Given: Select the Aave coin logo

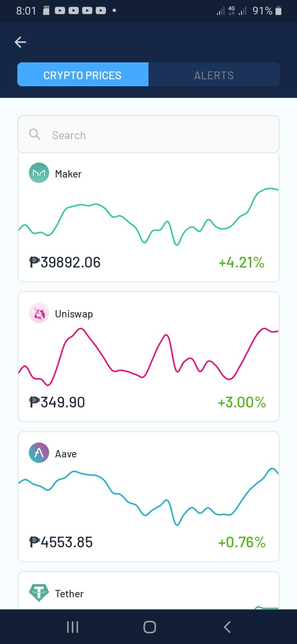Looking at the screenshot, I should point(39,453).
